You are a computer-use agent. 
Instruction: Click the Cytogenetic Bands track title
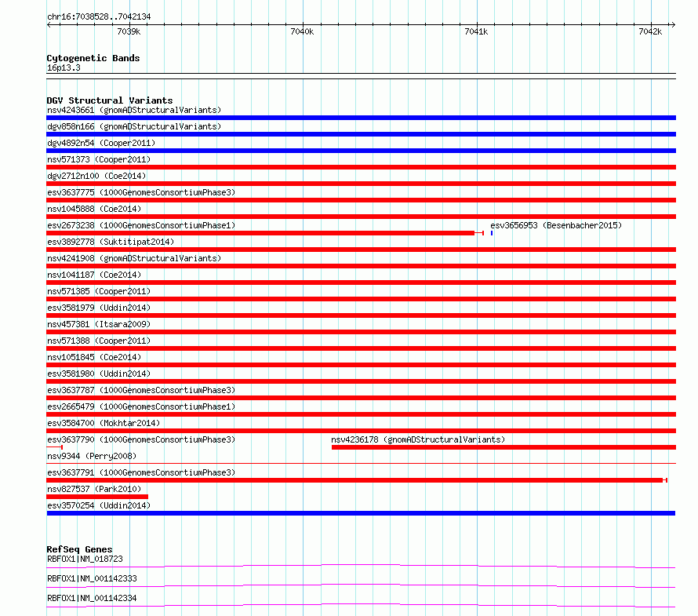[x=93, y=58]
